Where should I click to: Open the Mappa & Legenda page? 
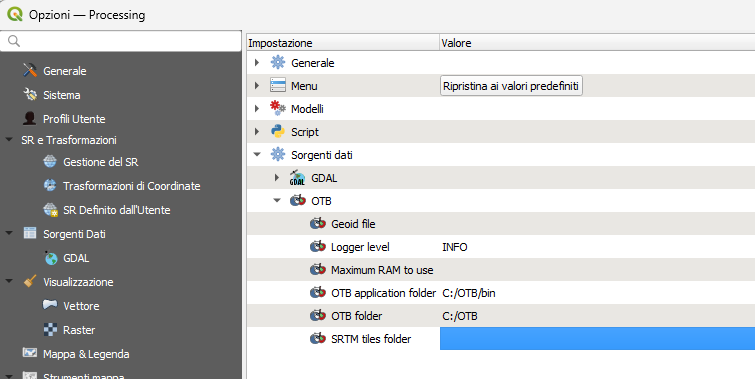[86, 354]
